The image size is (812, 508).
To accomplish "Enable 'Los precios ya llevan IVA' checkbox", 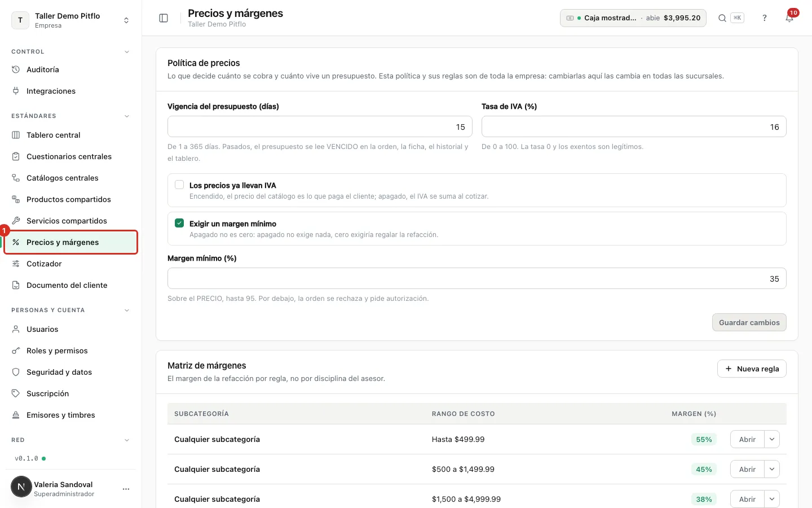I will 179,185.
